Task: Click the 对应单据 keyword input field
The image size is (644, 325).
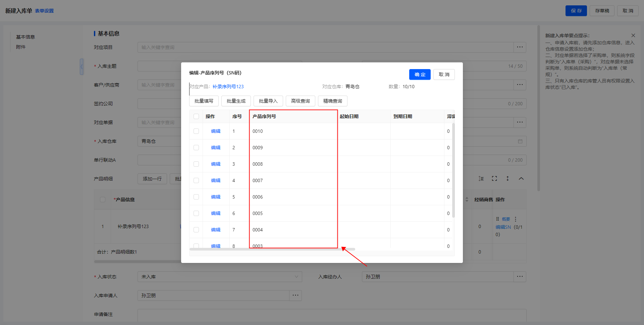Action: tap(160, 122)
